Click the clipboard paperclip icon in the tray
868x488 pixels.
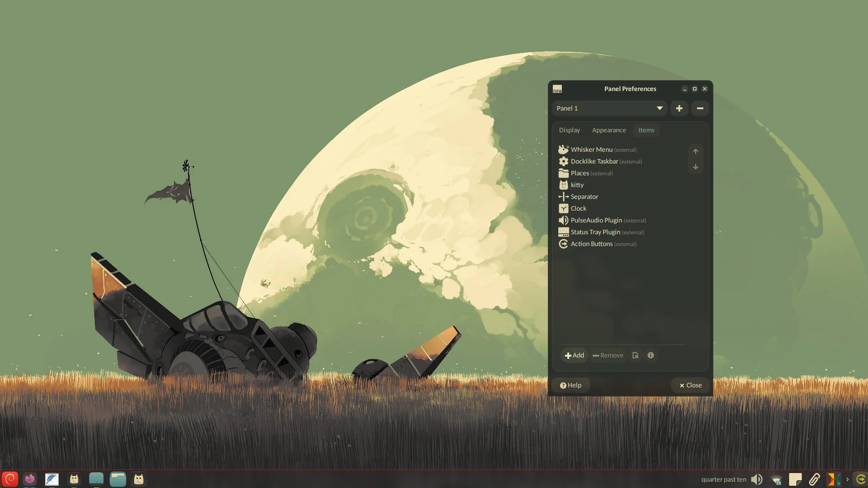point(815,479)
